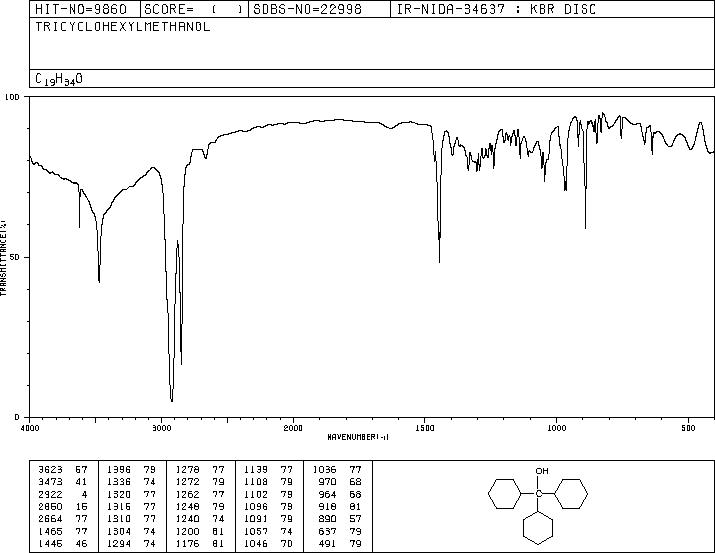Click the 3000 x-axis tick label
Image resolution: width=715 pixels, height=553 pixels.
161,428
